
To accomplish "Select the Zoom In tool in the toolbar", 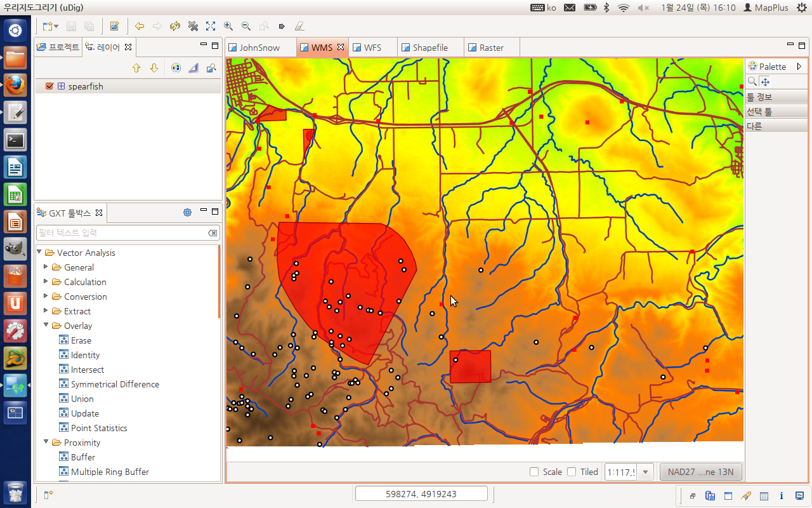I will tap(228, 27).
